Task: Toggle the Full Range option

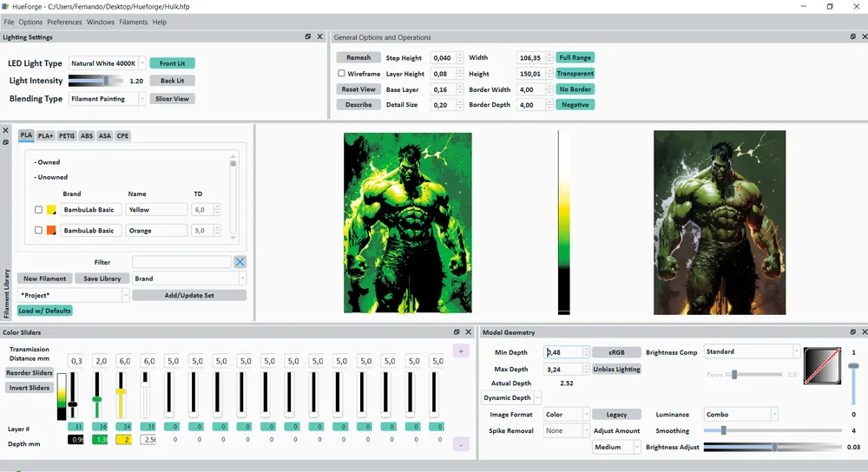Action: pyautogui.click(x=575, y=57)
